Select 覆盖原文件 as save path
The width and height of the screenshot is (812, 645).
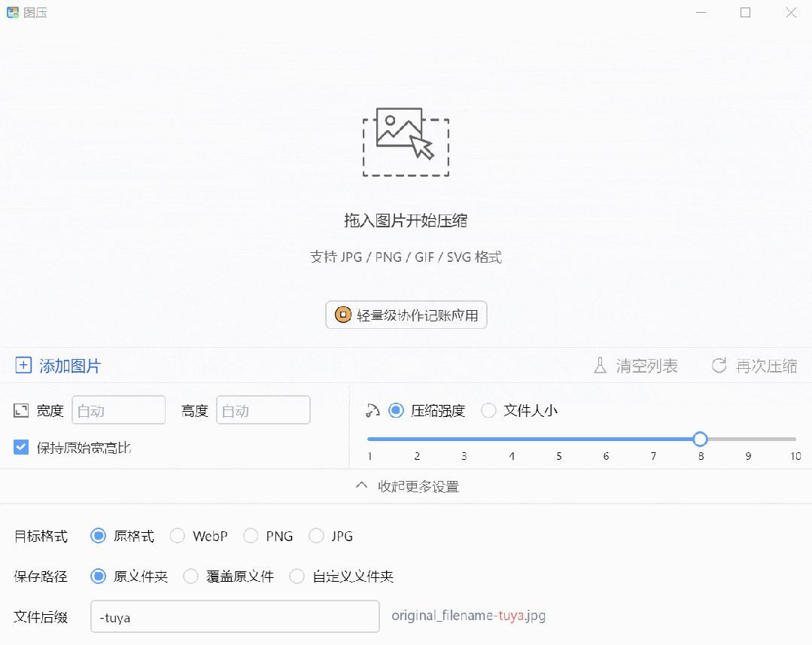coord(190,576)
